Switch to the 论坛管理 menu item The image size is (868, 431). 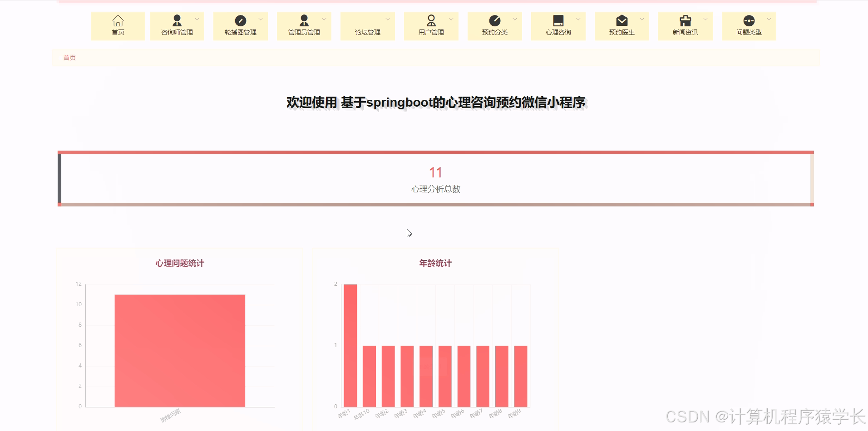click(367, 32)
